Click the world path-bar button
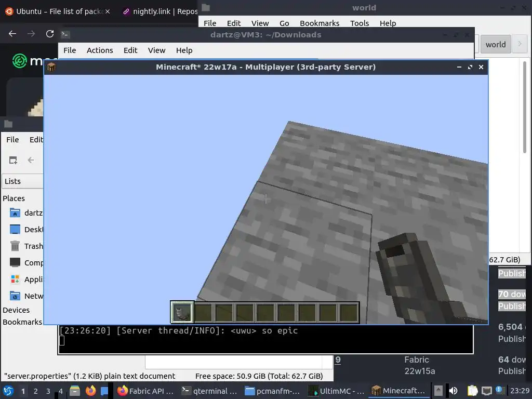This screenshot has height=399, width=532. [495, 44]
